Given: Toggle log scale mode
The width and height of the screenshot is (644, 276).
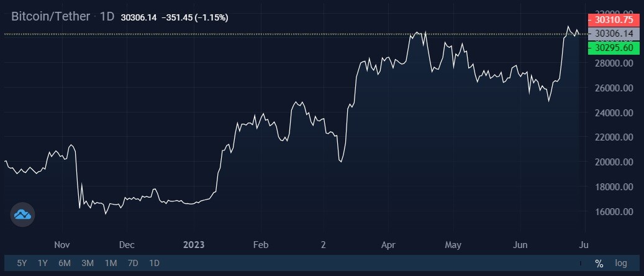Looking at the screenshot, I should [x=621, y=263].
